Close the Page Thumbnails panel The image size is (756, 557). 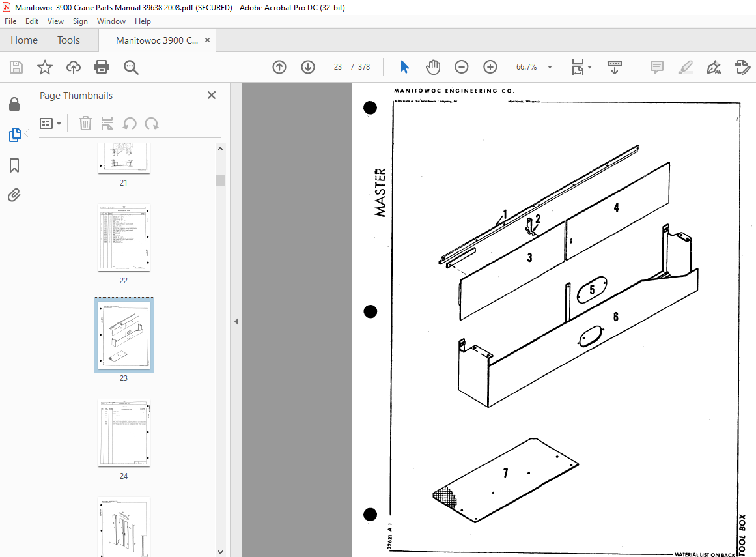click(x=211, y=95)
